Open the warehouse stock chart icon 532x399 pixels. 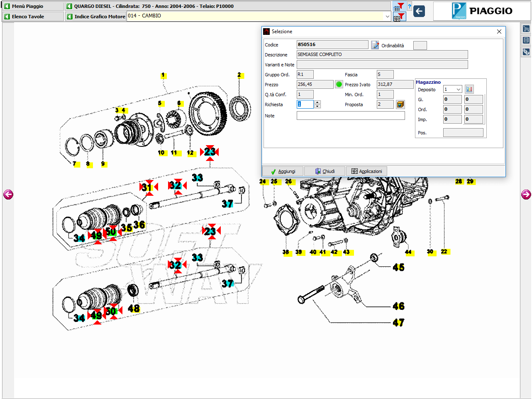469,90
